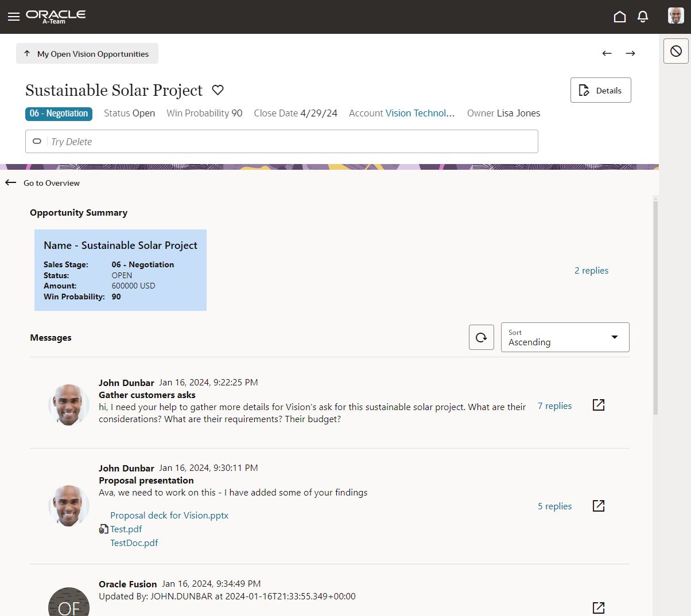Click the home icon in the header
This screenshot has height=616, width=691.
620,17
